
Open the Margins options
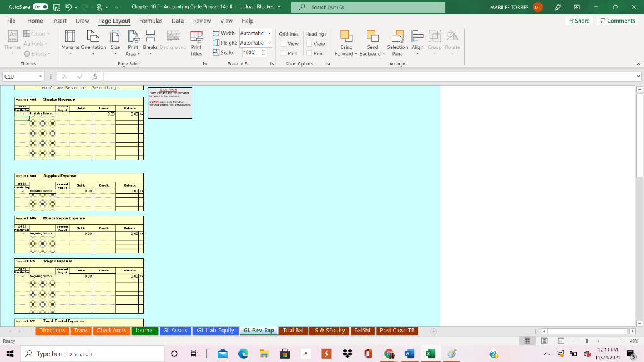click(x=69, y=44)
